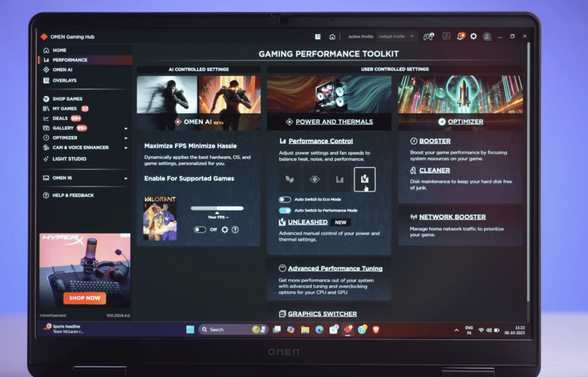This screenshot has height=377, width=588.
Task: Open the Network Booster link
Action: (x=452, y=217)
